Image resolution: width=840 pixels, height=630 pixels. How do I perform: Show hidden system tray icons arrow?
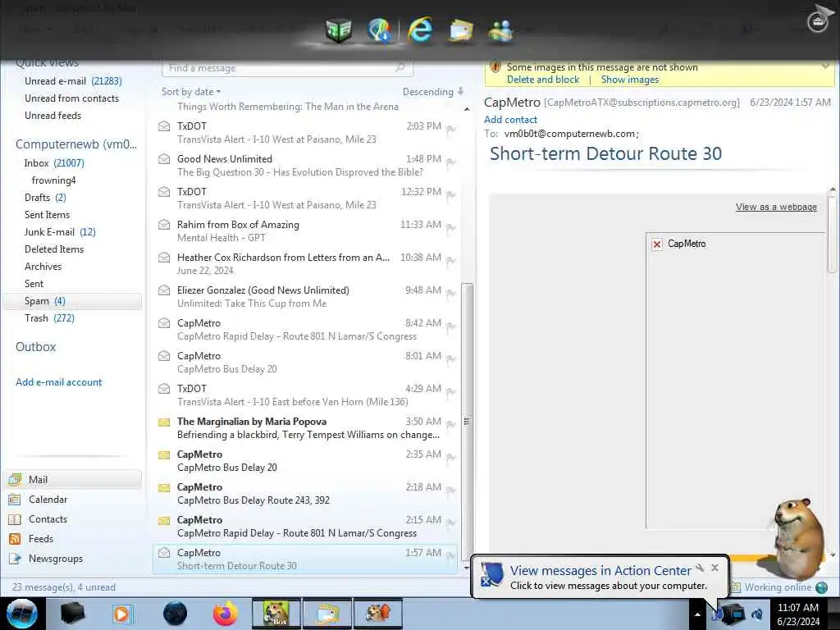pyautogui.click(x=697, y=614)
